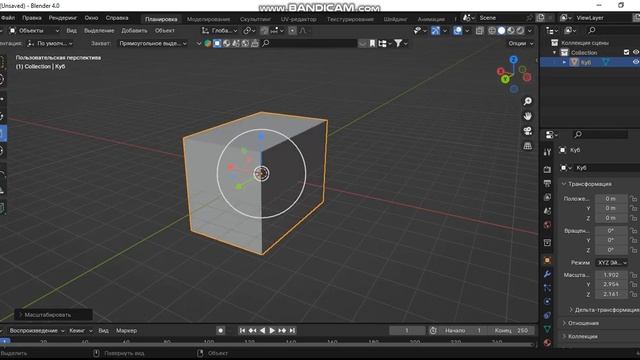Toggle snapping magnet icon
The width and height of the screenshot is (640, 360).
pos(264,31)
